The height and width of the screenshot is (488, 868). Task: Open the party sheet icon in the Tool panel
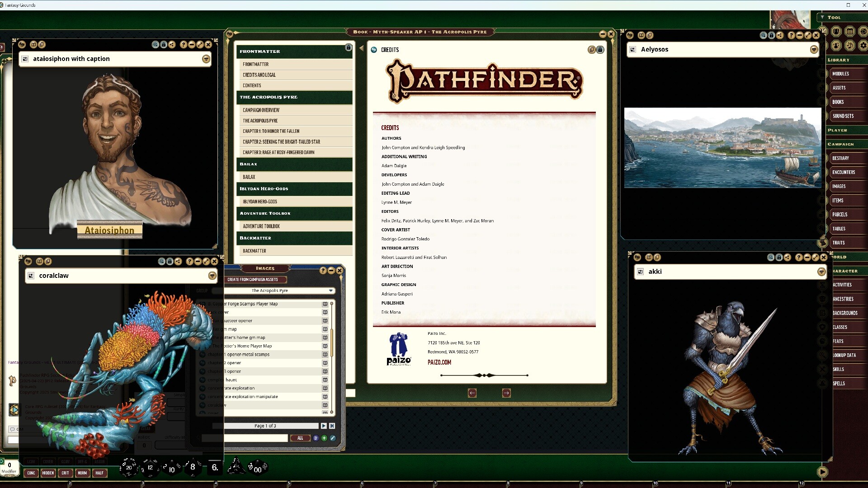click(x=836, y=32)
